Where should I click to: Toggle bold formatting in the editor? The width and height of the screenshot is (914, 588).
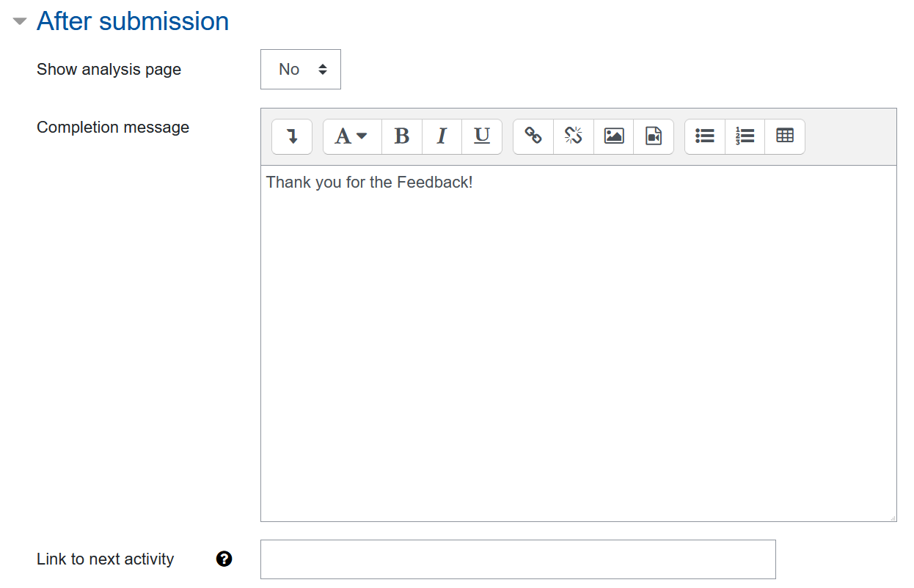(x=401, y=136)
